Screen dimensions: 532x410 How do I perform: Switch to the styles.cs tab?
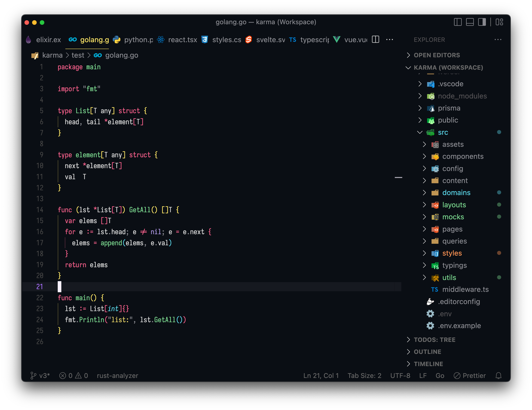click(x=226, y=40)
